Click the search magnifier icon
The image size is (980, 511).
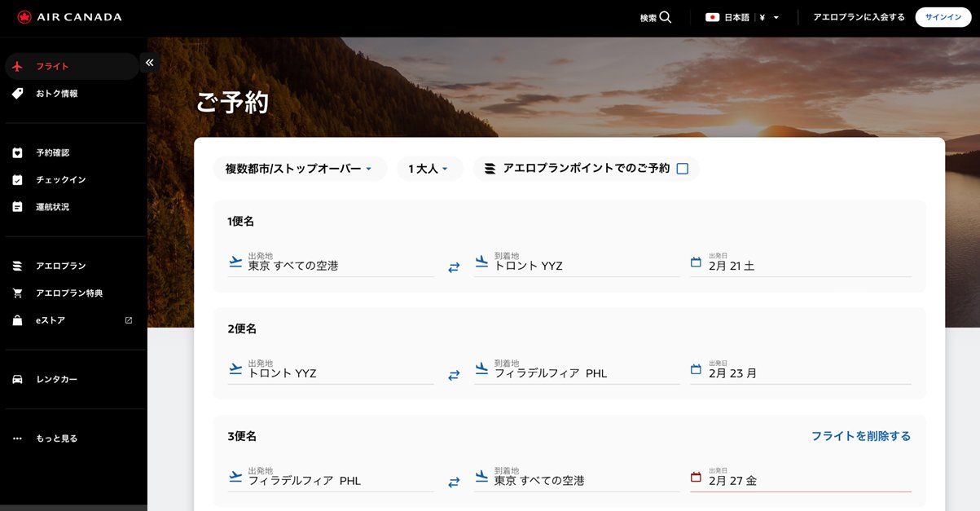click(666, 17)
